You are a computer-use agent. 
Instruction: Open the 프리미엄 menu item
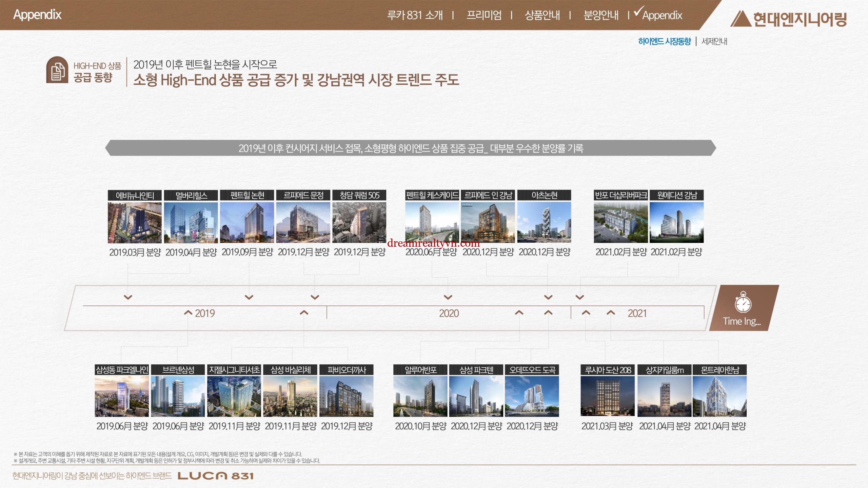pos(484,15)
